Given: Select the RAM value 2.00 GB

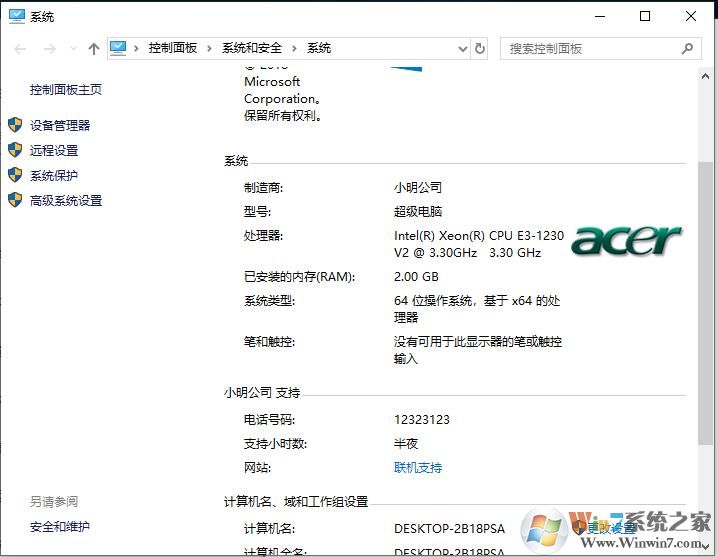Looking at the screenshot, I should tap(416, 277).
